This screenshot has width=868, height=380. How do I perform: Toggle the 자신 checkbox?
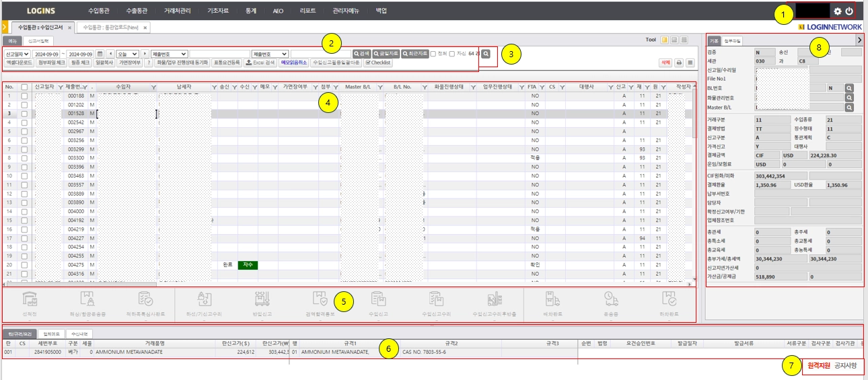coord(452,54)
